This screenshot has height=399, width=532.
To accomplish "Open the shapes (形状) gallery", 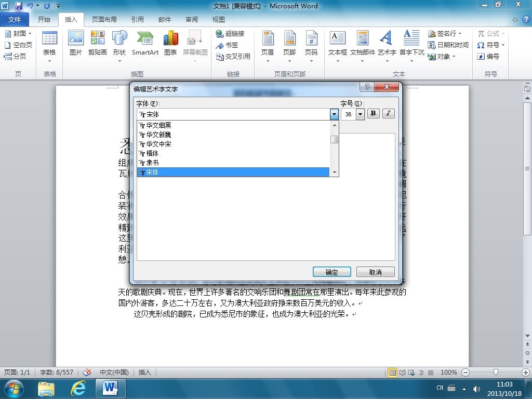I will [119, 47].
